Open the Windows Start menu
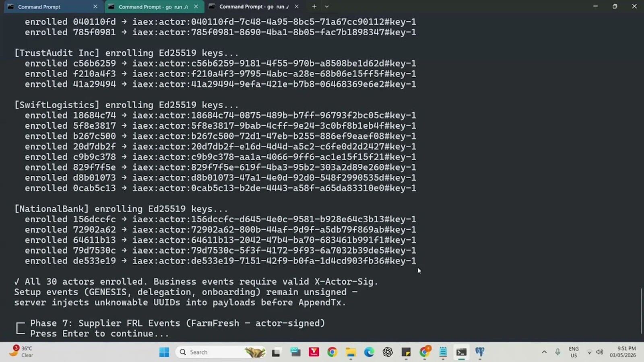The width and height of the screenshot is (644, 362). coord(164,352)
